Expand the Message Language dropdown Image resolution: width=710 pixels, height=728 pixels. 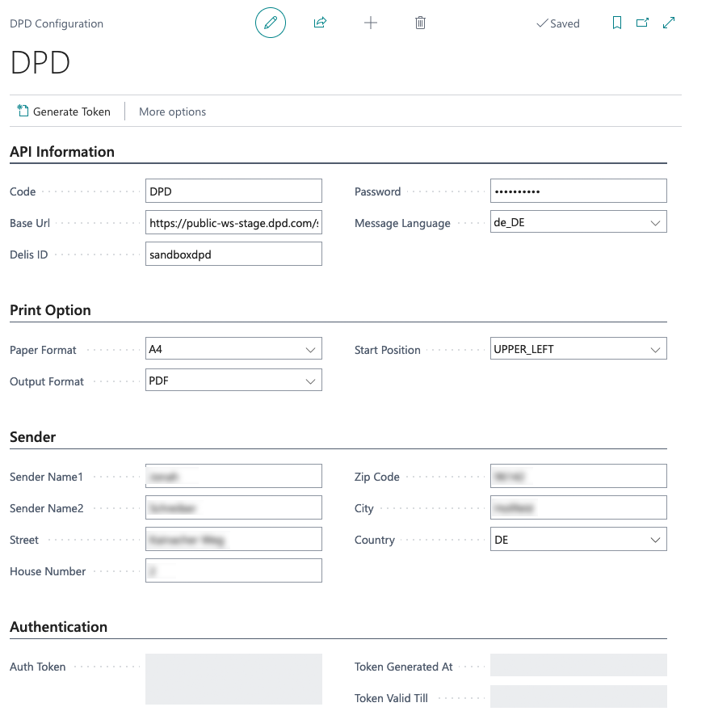pos(655,222)
